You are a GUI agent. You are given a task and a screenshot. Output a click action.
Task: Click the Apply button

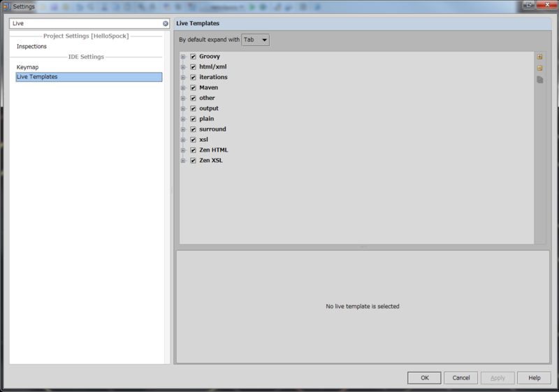(x=498, y=378)
